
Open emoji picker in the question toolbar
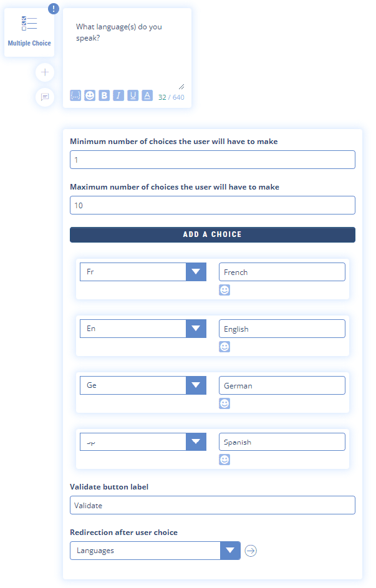tap(90, 96)
